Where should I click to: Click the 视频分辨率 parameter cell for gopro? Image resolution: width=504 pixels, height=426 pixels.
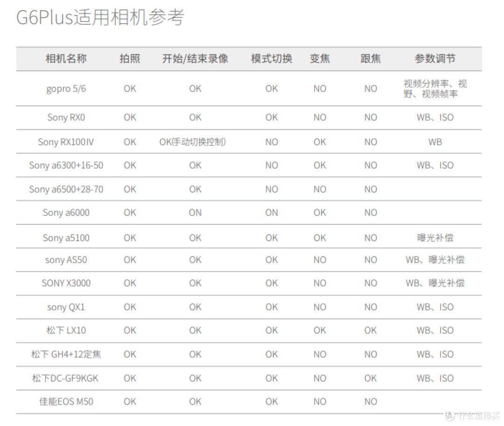coord(435,89)
